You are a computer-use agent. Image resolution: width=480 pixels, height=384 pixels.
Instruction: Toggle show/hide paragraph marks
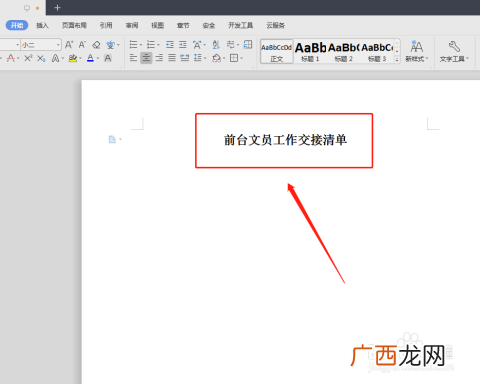coord(230,45)
